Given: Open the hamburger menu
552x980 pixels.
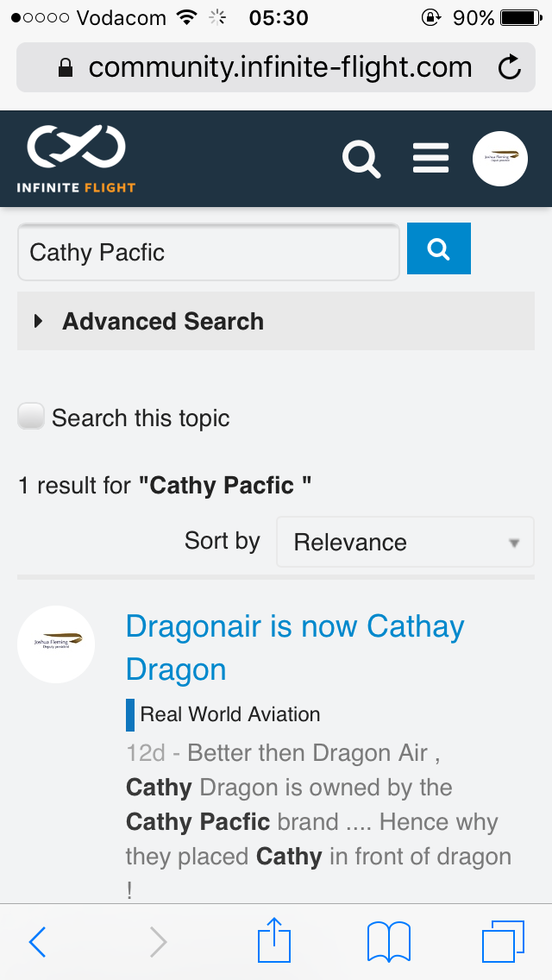Looking at the screenshot, I should 430,159.
